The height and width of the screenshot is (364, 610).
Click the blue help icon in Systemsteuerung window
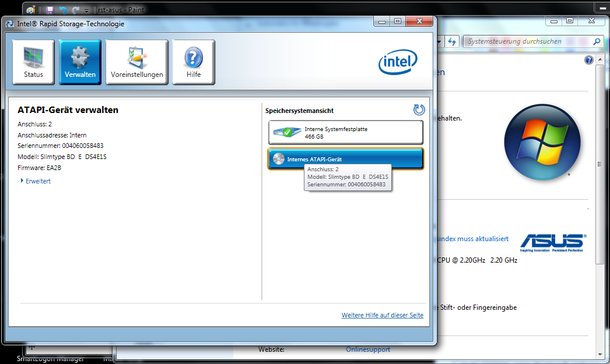point(588,60)
